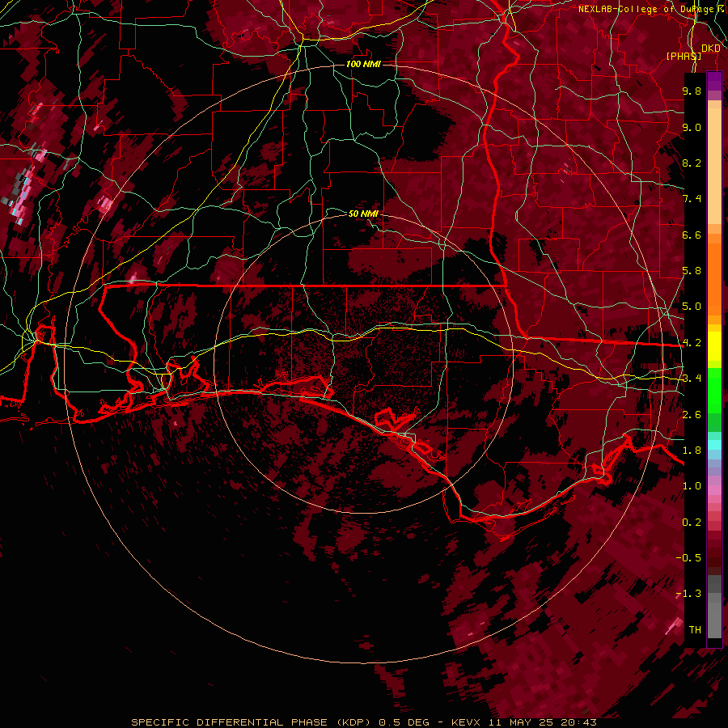Click the cyan segment of the color bar
The image size is (728, 728).
(714, 445)
